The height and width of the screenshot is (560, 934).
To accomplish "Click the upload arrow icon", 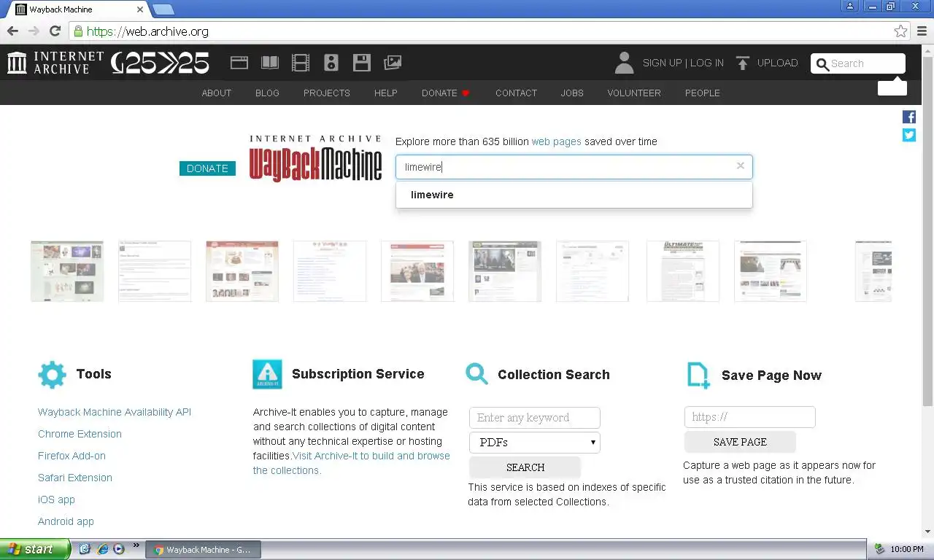I will 743,63.
